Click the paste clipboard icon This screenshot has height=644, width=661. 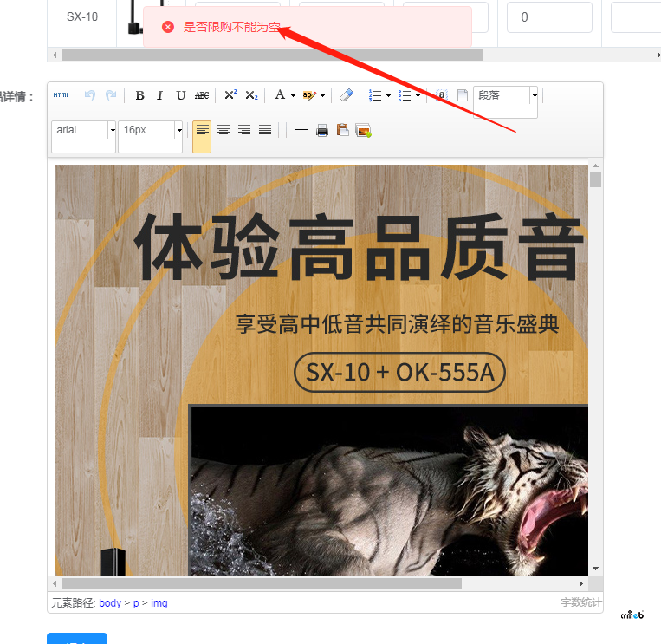click(x=343, y=130)
